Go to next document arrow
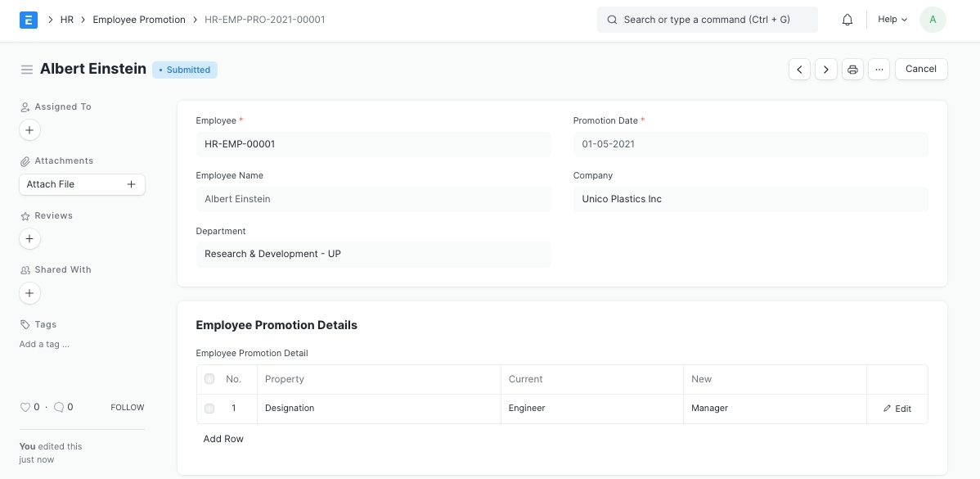 tap(826, 70)
